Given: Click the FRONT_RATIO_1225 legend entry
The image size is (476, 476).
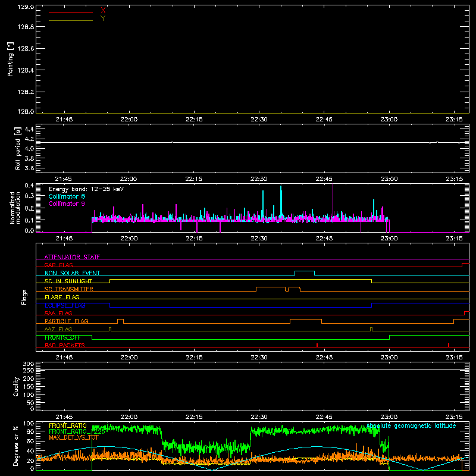Looking at the screenshot, I should pyautogui.click(x=77, y=431).
